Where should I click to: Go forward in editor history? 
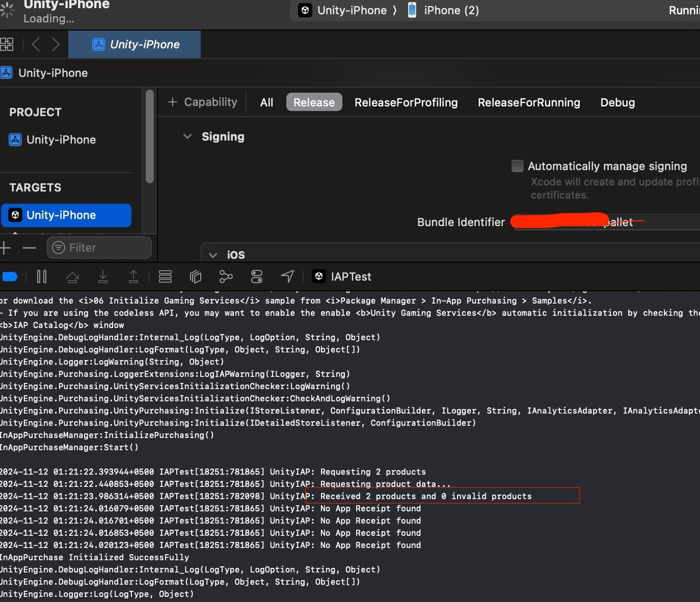pyautogui.click(x=56, y=44)
